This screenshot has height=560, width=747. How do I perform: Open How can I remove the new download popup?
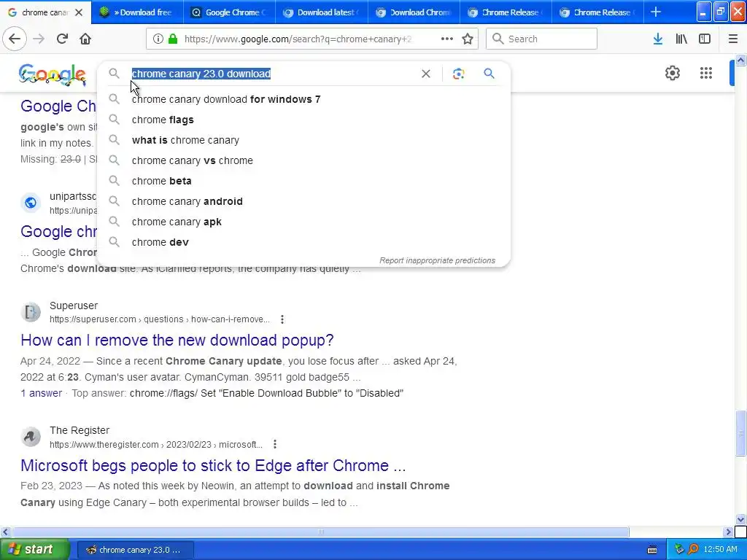point(177,340)
